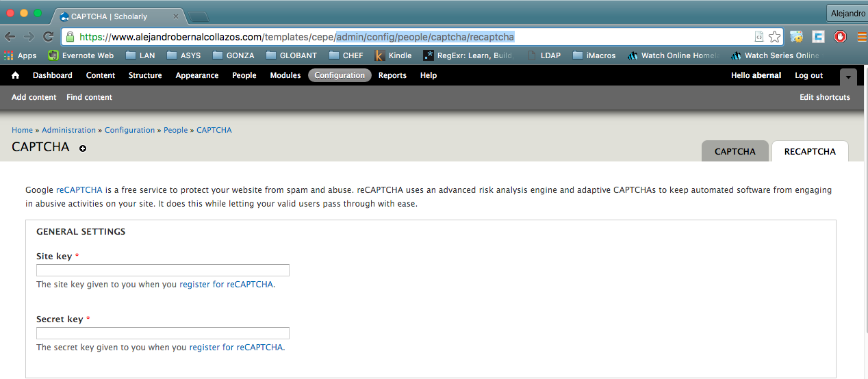Open the Help admin menu
The height and width of the screenshot is (379, 868).
pyautogui.click(x=429, y=75)
